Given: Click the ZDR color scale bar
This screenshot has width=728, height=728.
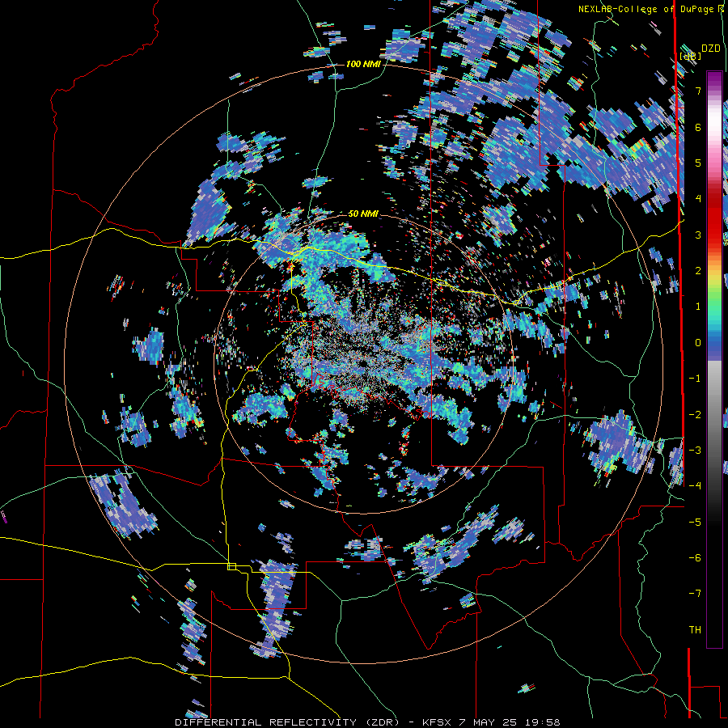Looking at the screenshot, I should click(x=714, y=359).
